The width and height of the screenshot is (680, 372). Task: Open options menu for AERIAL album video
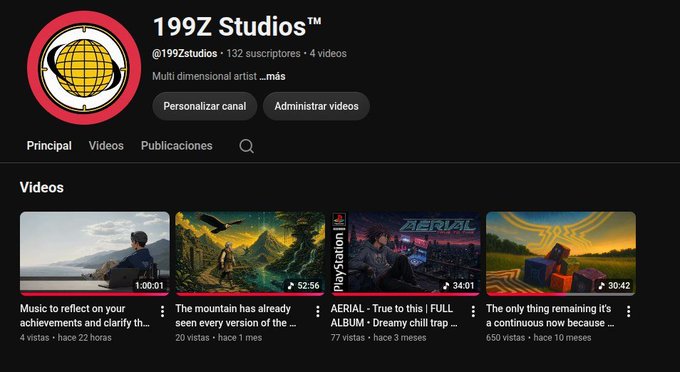pyautogui.click(x=473, y=311)
